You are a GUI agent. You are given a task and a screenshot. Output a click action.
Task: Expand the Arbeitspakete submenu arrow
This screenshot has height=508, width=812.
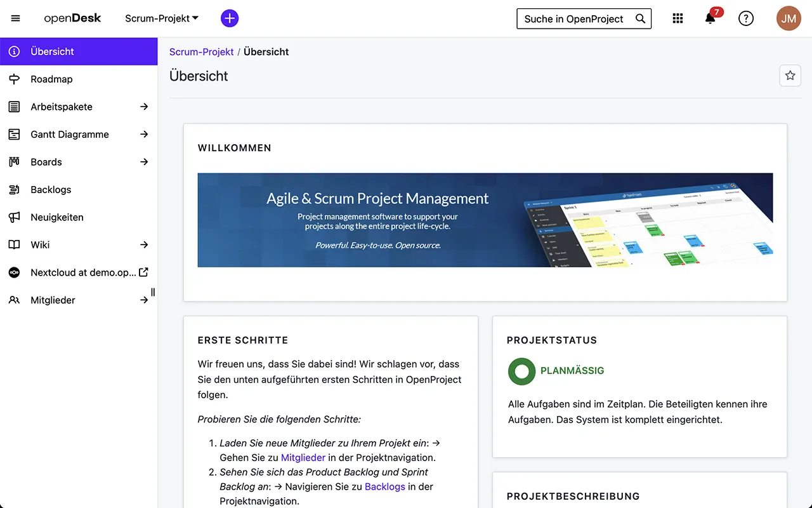(x=144, y=107)
